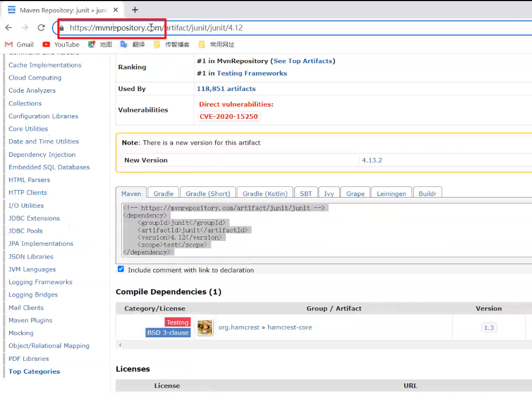Image resolution: width=532 pixels, height=393 pixels.
Task: Open the YouTube bookmark
Action: point(61,44)
